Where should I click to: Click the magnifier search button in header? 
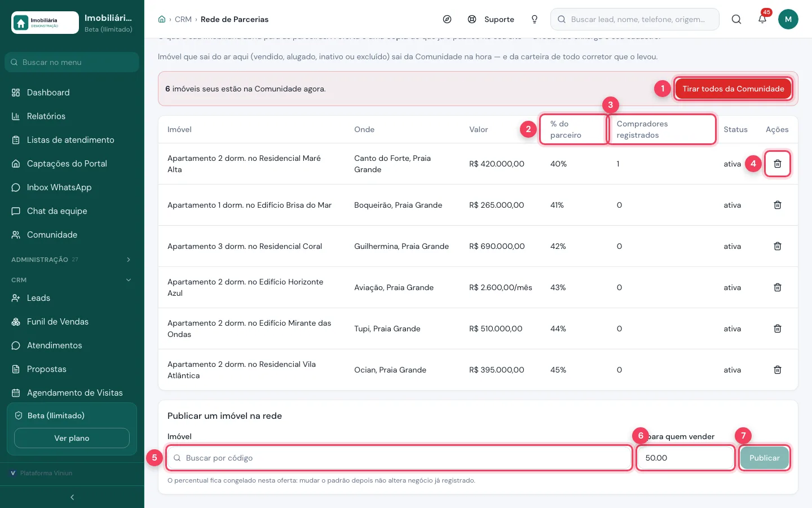(x=736, y=19)
